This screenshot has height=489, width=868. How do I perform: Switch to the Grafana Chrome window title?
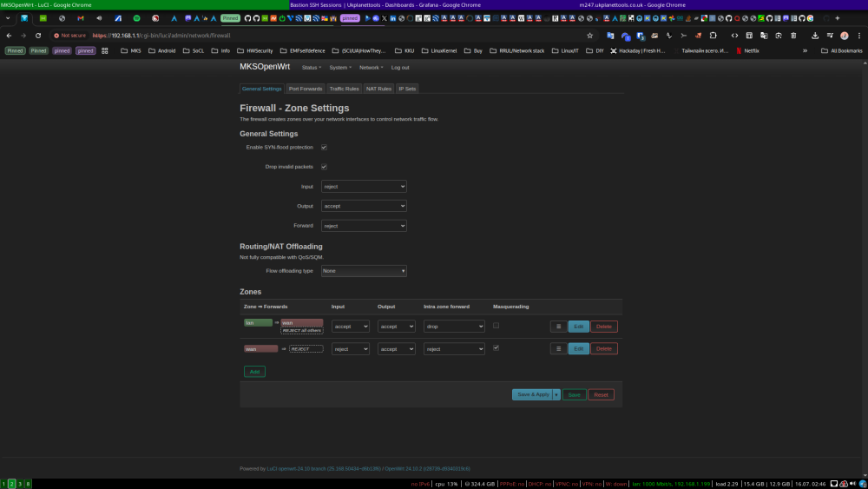[x=385, y=5]
